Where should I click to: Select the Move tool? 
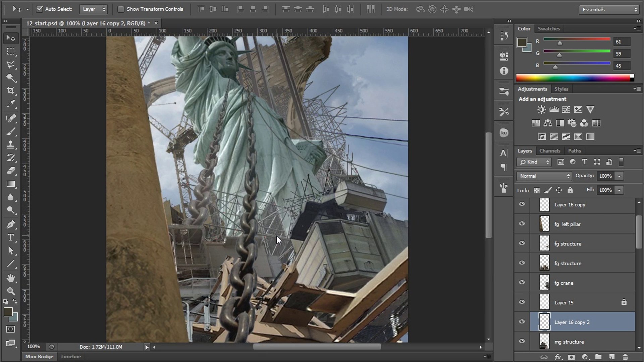[11, 38]
